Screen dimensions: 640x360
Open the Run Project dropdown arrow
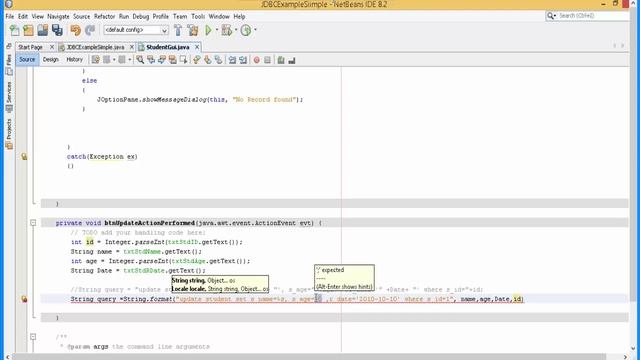click(x=217, y=30)
